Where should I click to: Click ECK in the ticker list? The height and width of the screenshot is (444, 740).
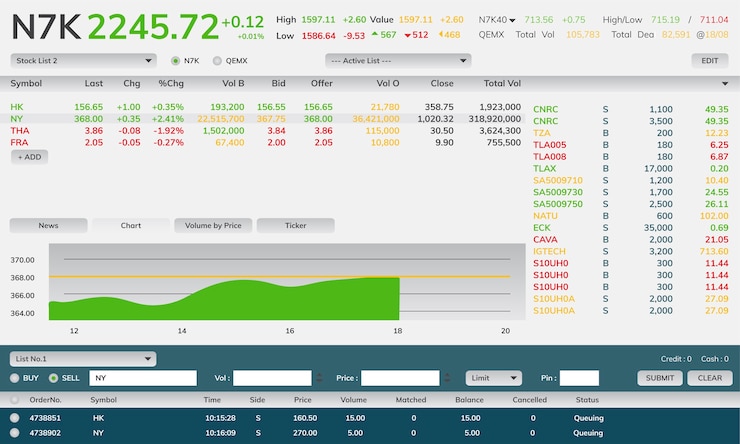tap(542, 228)
